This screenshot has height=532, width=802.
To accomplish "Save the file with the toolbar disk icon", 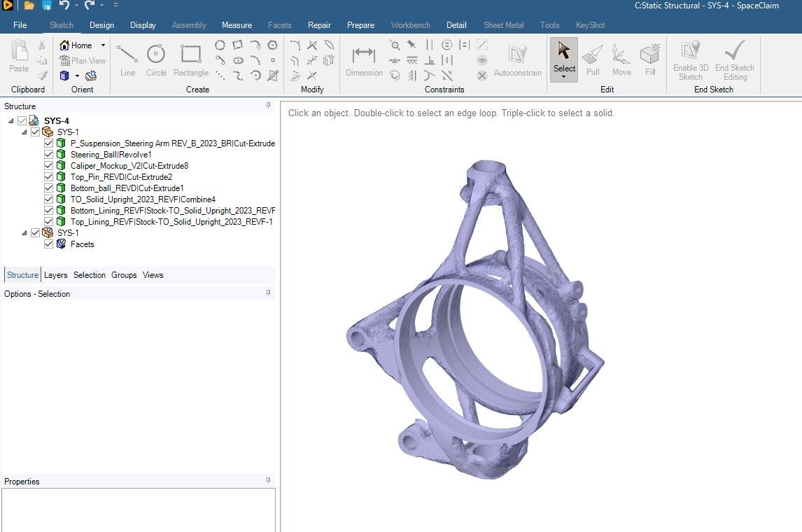I will 47,6.
